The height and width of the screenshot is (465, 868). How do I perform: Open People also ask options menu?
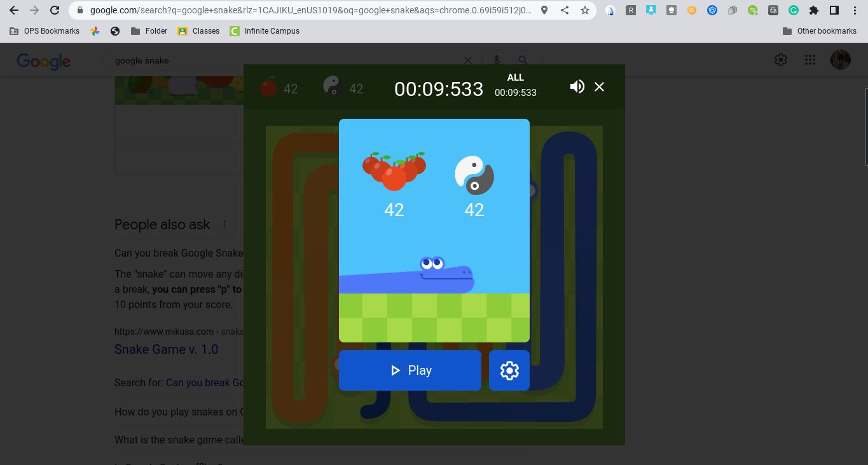pyautogui.click(x=224, y=224)
